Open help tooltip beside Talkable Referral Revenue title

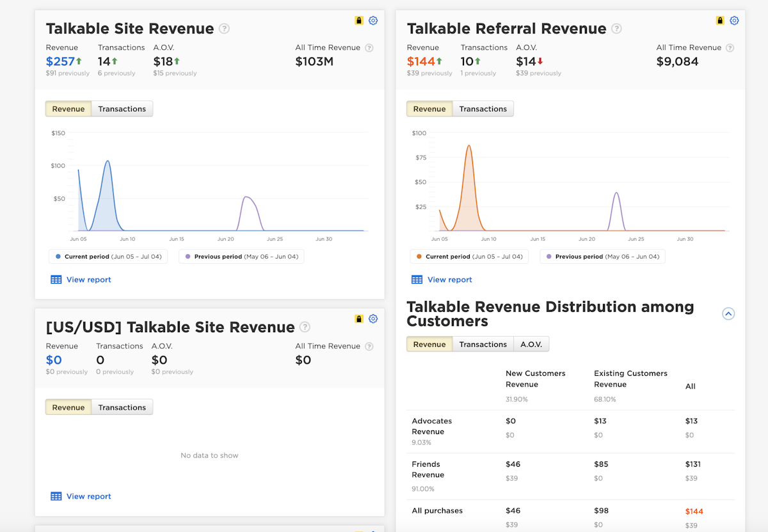(616, 28)
